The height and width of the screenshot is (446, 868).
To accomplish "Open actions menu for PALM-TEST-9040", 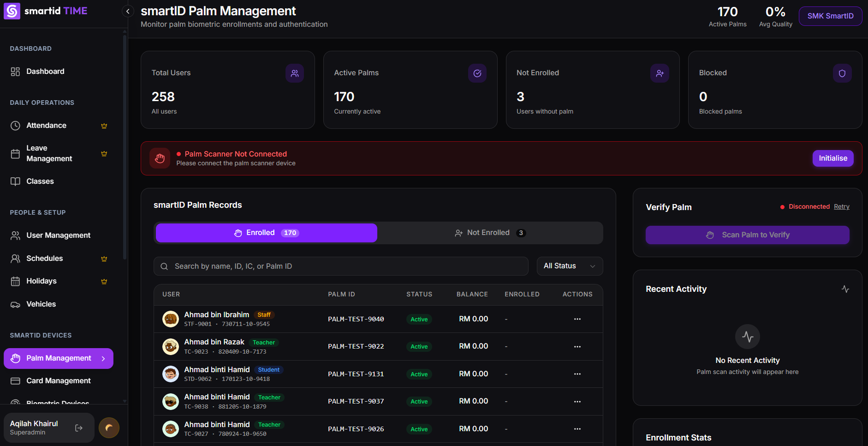I will (577, 319).
